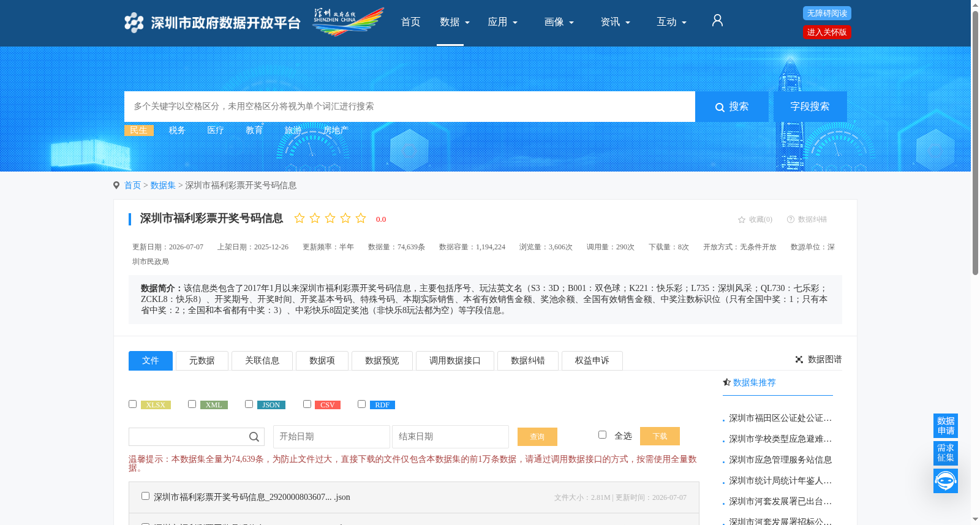
Task: Toggle the JSON format checkbox
Action: point(249,404)
